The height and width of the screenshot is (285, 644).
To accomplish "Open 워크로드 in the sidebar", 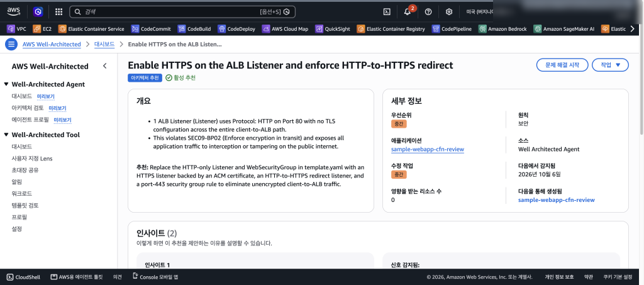I will pos(22,193).
